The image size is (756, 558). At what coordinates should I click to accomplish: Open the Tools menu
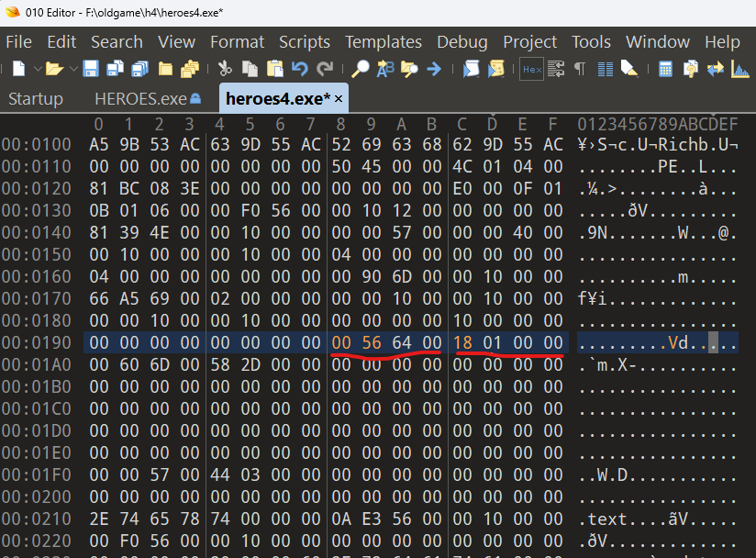(591, 42)
